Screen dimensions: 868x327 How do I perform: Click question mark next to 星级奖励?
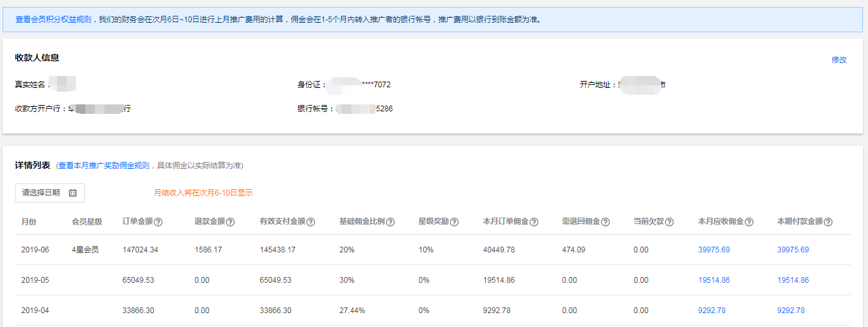pyautogui.click(x=454, y=222)
